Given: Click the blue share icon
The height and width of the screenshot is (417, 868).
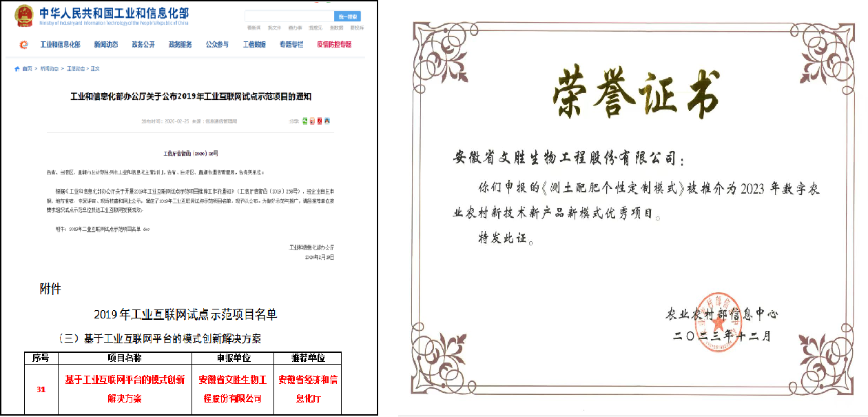Looking at the screenshot, I should click(327, 121).
